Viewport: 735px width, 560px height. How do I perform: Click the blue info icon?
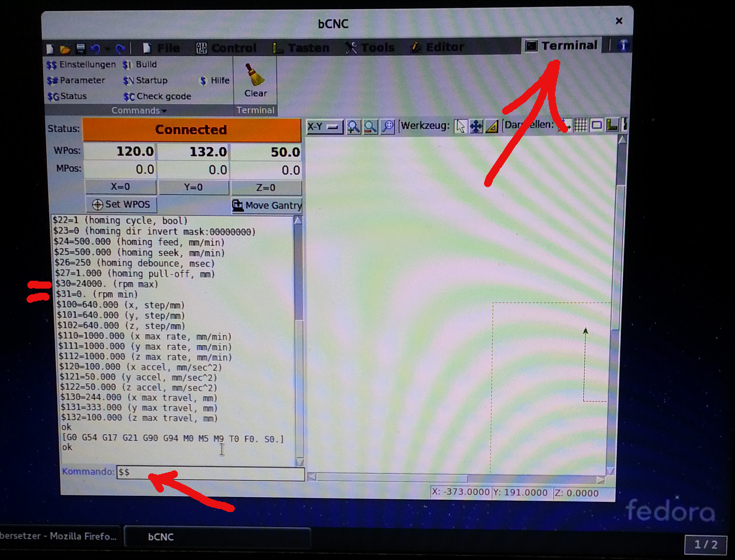pos(623,45)
